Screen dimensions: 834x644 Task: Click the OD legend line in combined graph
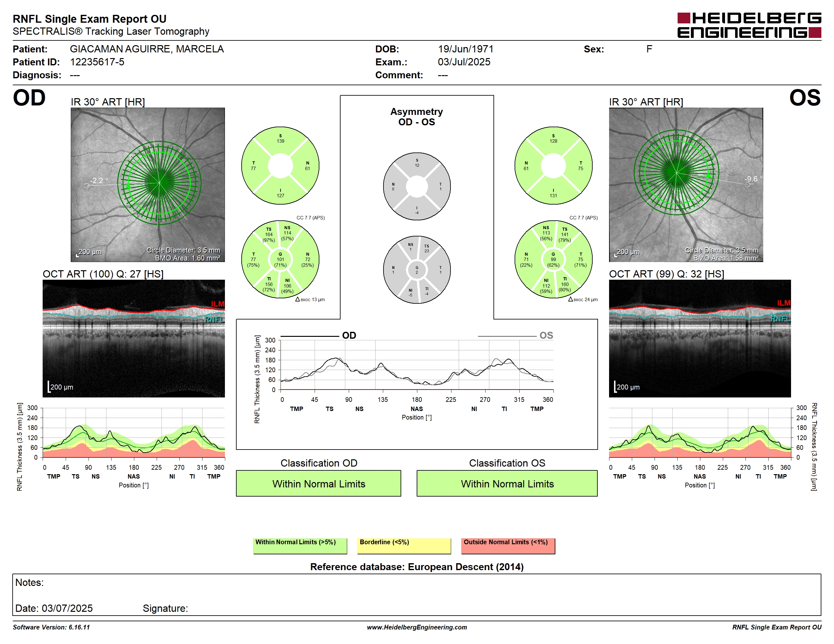(310, 336)
